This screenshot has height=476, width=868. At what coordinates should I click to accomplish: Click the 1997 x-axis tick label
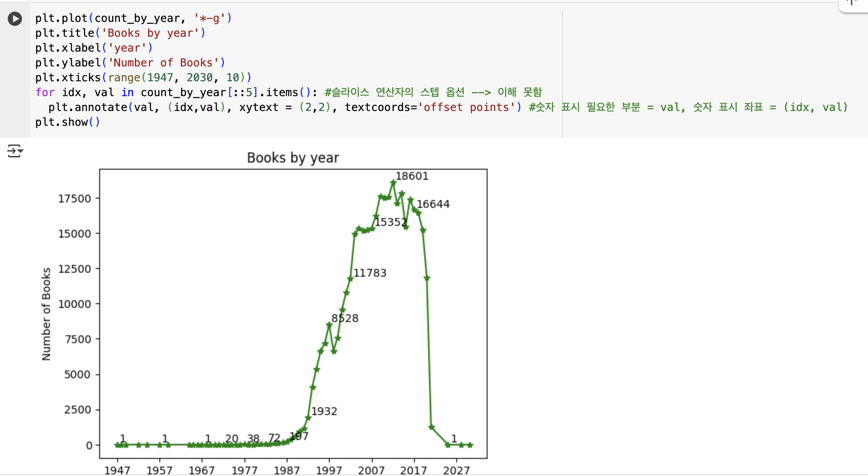tap(329, 470)
